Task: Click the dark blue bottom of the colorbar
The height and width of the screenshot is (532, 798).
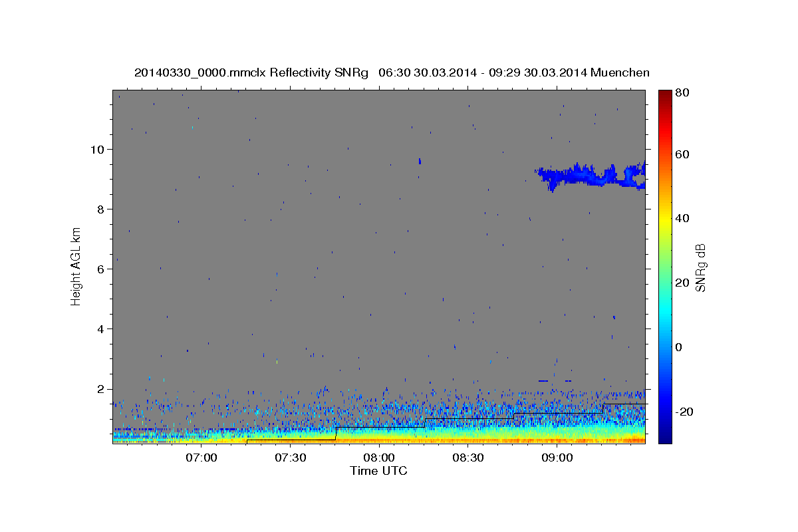Action: [665, 436]
